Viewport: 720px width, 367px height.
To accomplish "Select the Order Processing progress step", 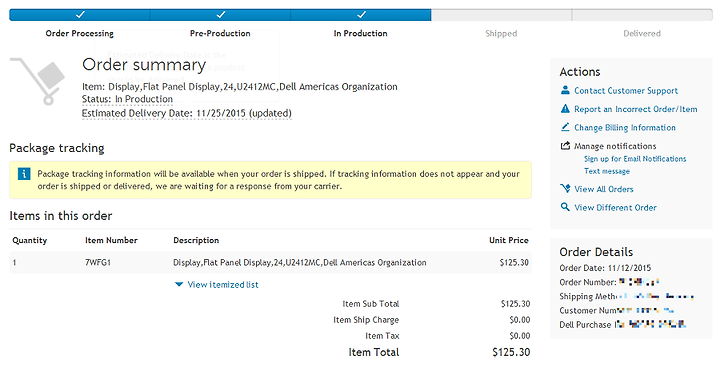I will click(x=79, y=33).
